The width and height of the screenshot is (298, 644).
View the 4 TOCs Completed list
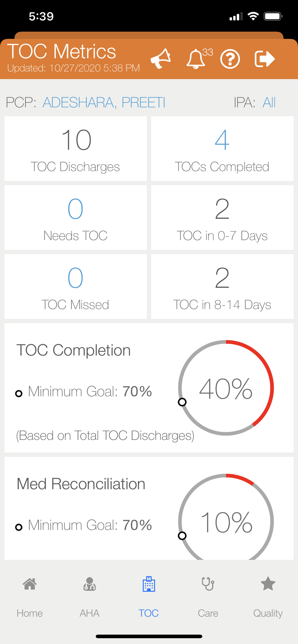coord(222,149)
